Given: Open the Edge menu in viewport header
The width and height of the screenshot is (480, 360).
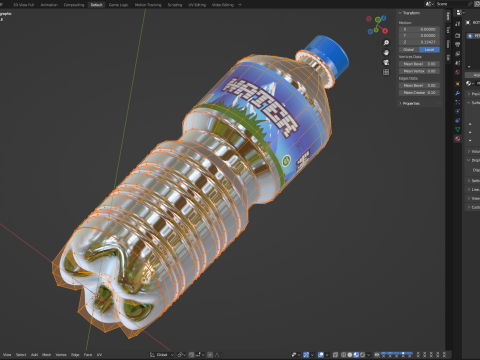Looking at the screenshot, I should tap(75, 355).
